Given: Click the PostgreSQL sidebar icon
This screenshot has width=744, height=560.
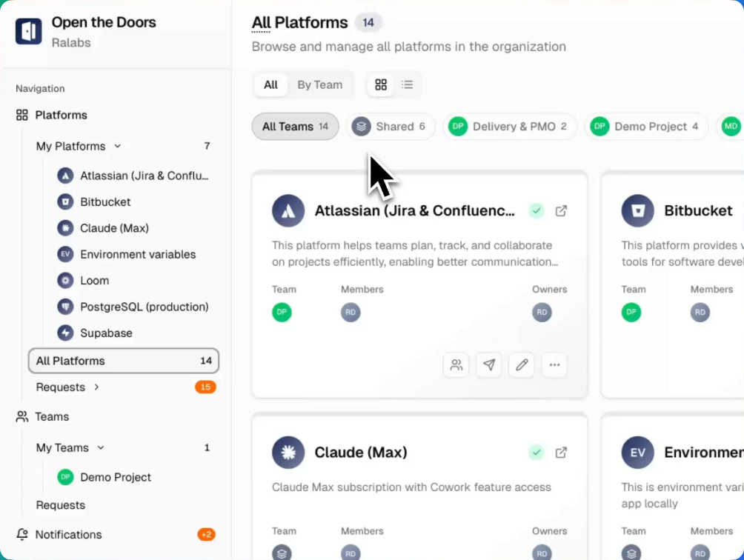Looking at the screenshot, I should 65,307.
